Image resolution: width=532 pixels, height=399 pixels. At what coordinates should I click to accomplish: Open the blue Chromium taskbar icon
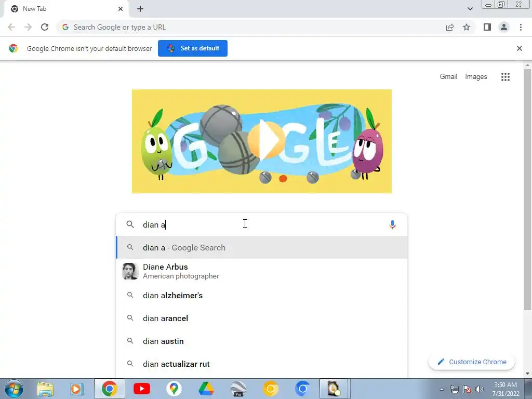tap(302, 389)
